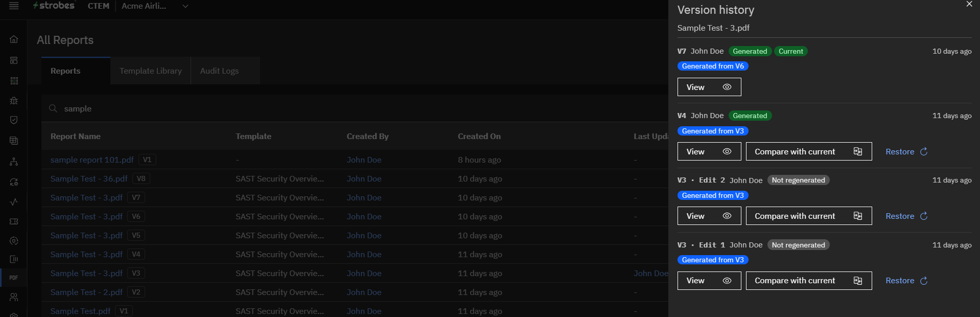The width and height of the screenshot is (980, 317).
Task: Open Sample Test - 36.pdf report
Action: pos(89,179)
